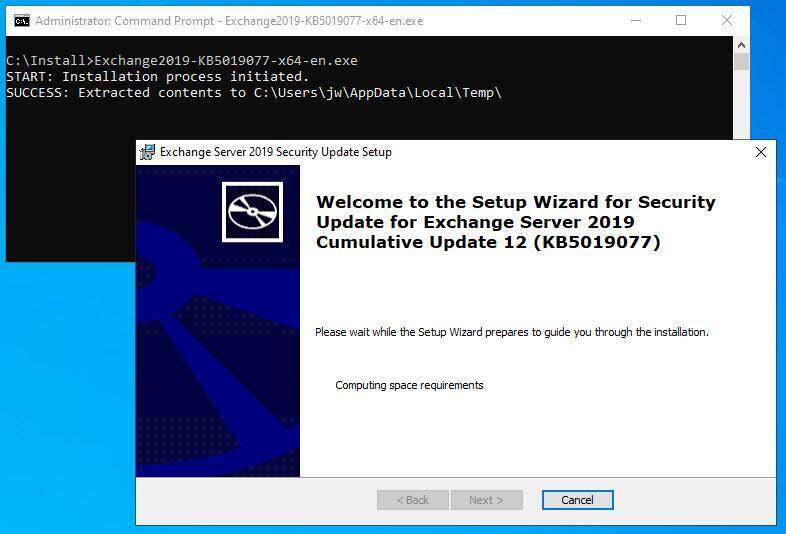Click the Computing space requirements status text
786x534 pixels.
[x=409, y=385]
